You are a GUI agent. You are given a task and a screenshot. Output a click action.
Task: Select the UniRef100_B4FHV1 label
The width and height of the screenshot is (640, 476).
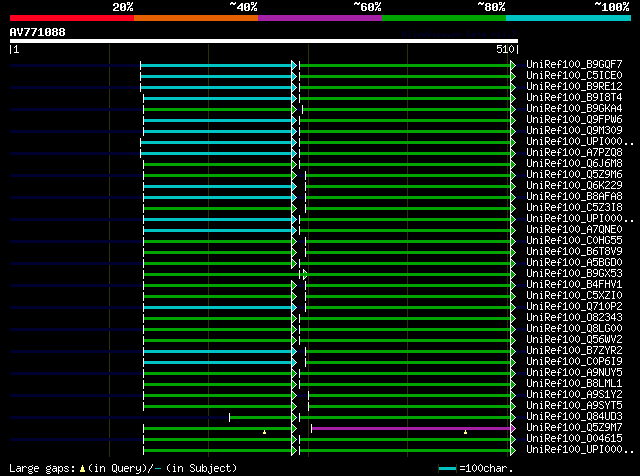pyautogui.click(x=574, y=285)
